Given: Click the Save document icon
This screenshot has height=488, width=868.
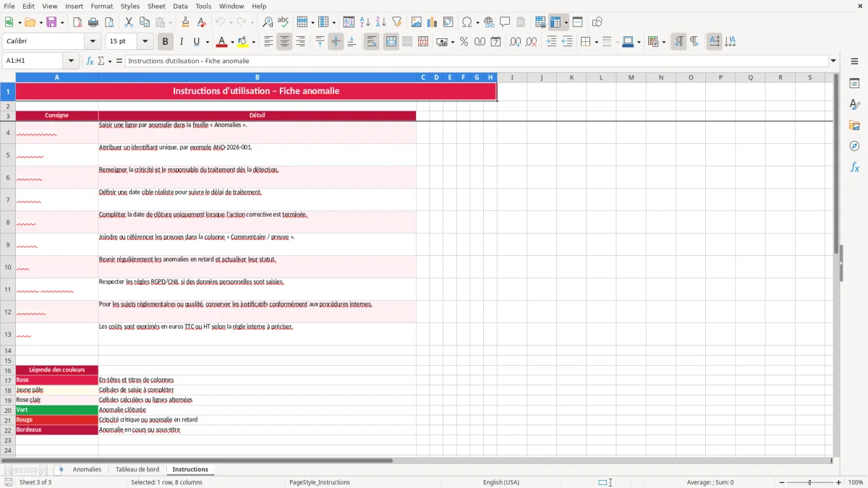Looking at the screenshot, I should (51, 22).
